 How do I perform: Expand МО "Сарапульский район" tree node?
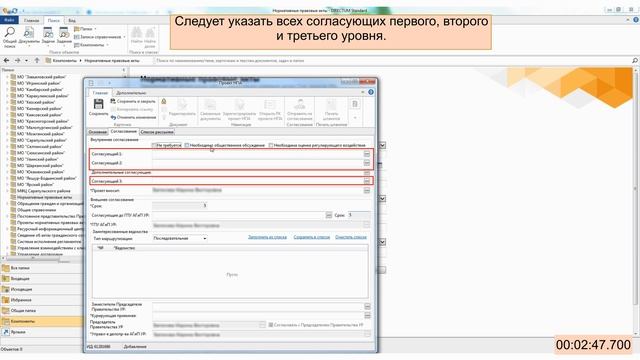tap(7, 140)
